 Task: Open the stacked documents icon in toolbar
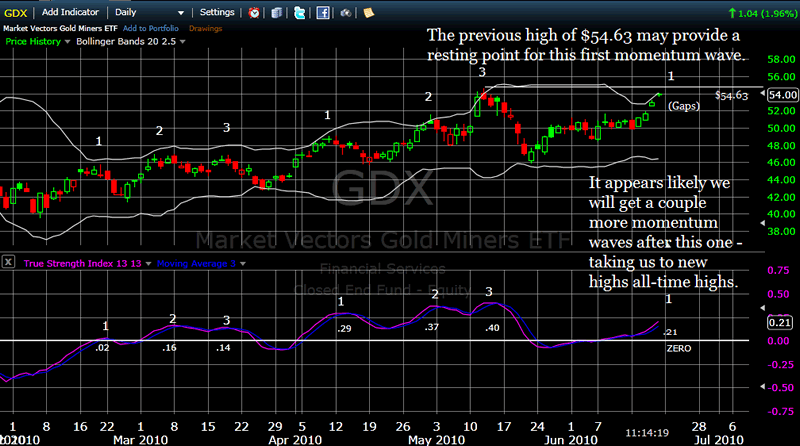click(275, 13)
